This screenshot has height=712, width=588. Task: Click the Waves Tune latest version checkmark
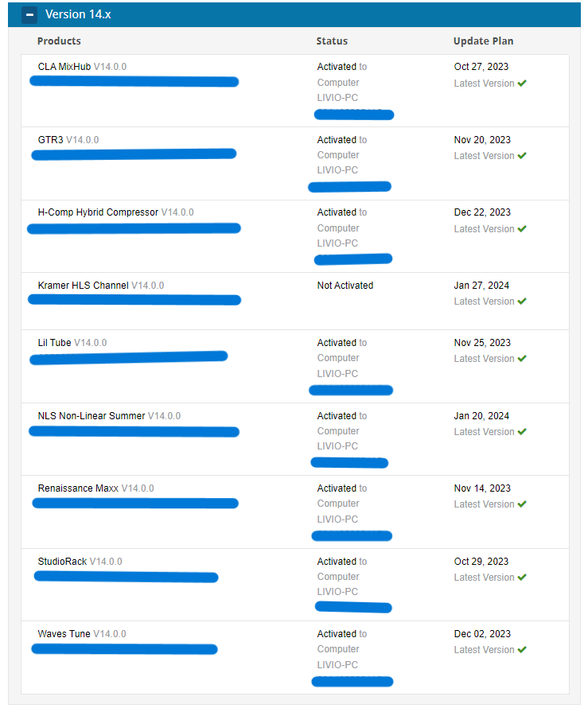tap(522, 650)
